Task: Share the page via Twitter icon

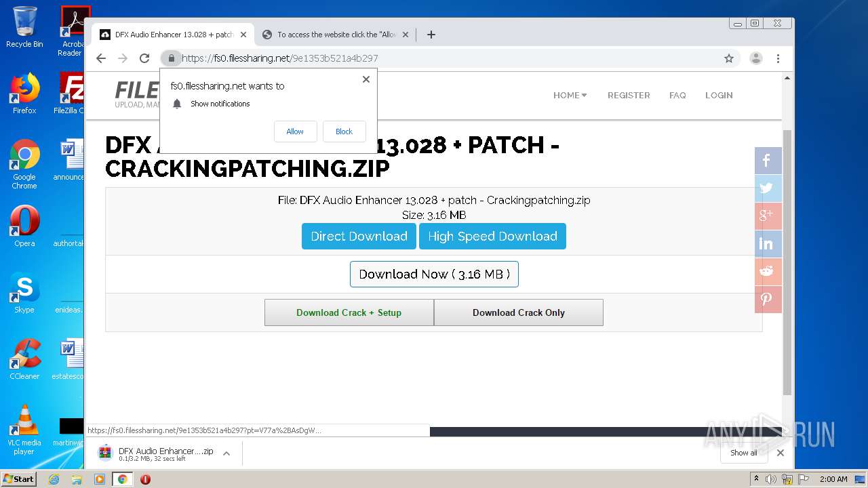Action: tap(768, 188)
